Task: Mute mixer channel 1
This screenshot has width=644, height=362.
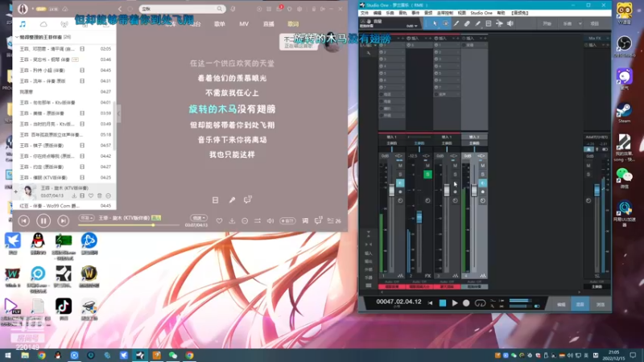Action: pos(400,166)
